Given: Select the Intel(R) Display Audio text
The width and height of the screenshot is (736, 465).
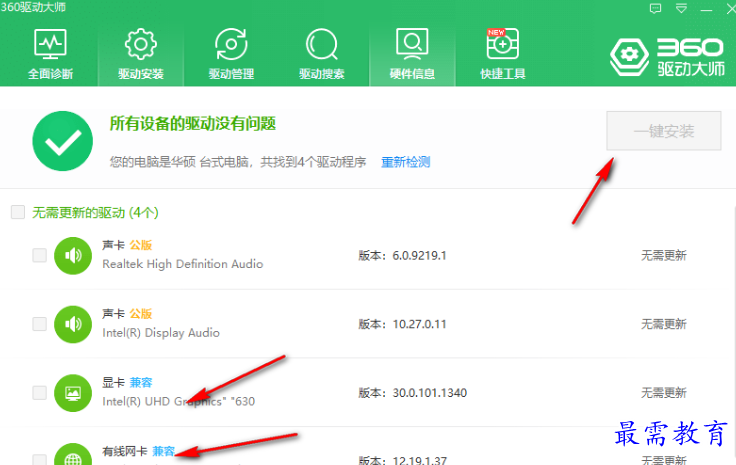Looking at the screenshot, I should click(161, 333).
